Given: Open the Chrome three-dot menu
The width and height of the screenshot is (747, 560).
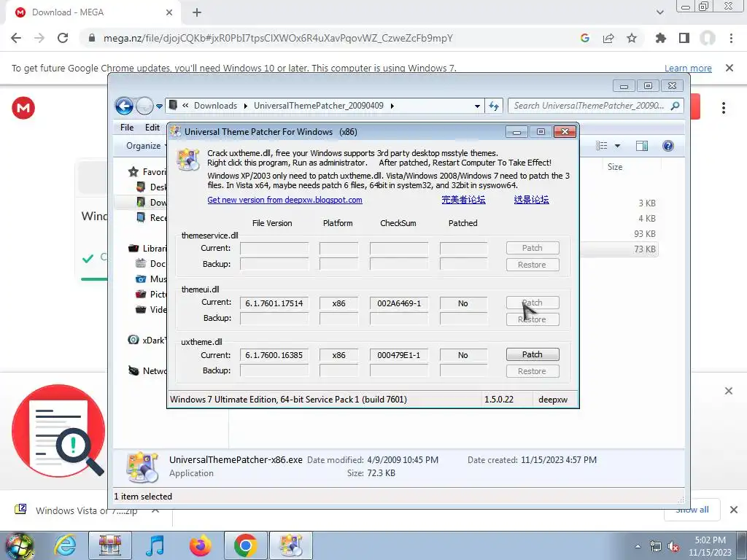Looking at the screenshot, I should pos(731,38).
